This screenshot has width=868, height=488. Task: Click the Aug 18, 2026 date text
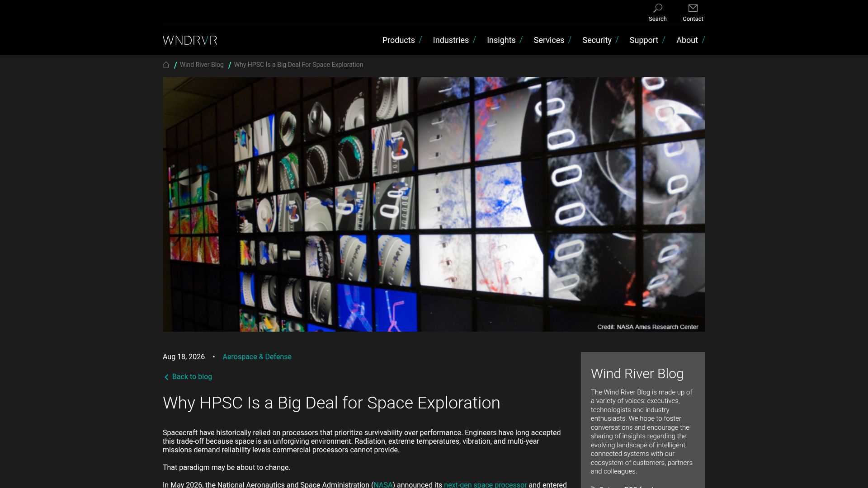(x=184, y=357)
